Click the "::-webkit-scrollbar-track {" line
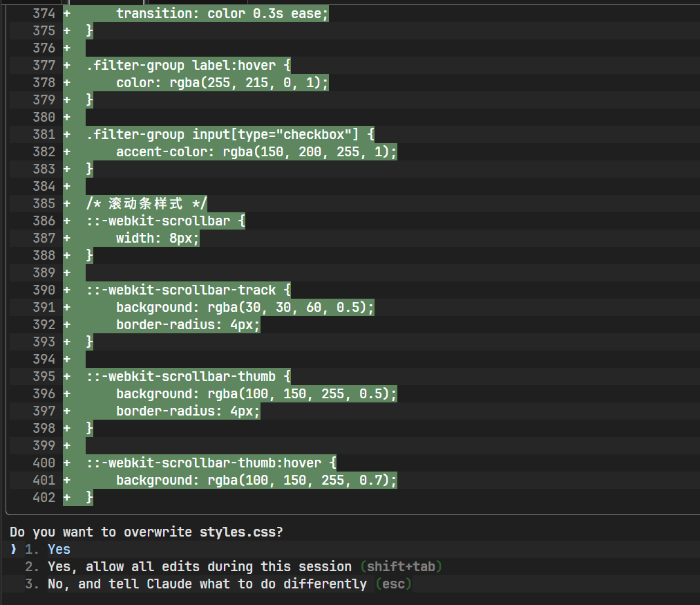700x605 pixels. (189, 290)
